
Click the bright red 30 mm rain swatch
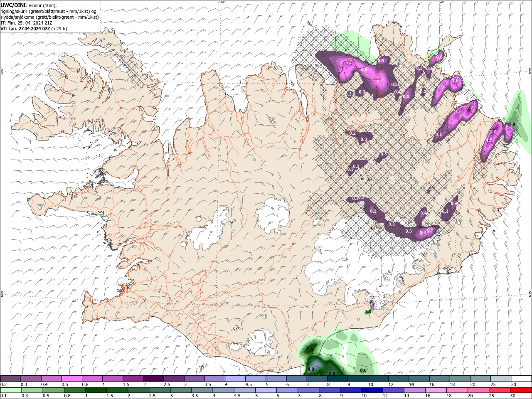tap(521, 390)
